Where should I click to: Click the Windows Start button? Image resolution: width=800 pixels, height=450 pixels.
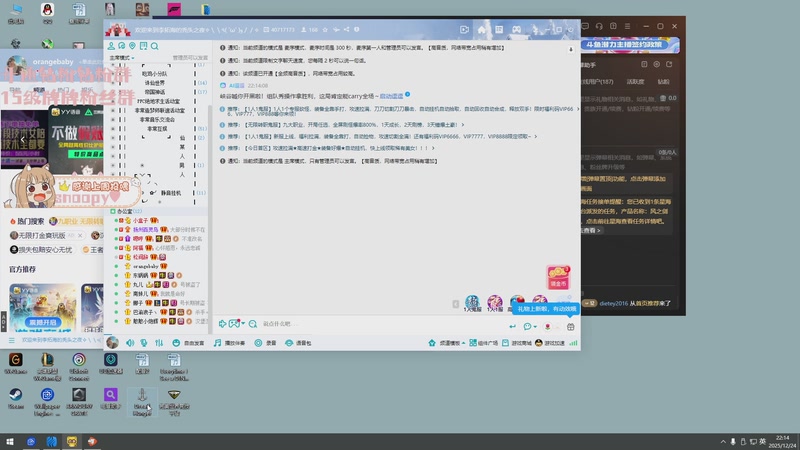tap(10, 442)
